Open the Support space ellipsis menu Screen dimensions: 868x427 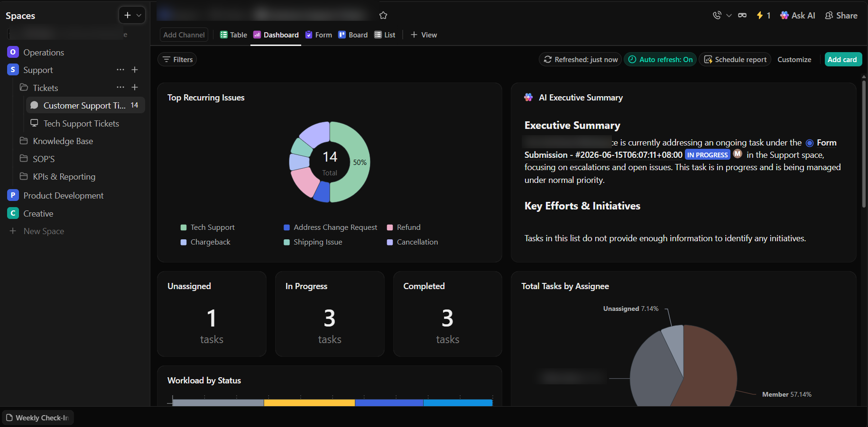coord(120,70)
